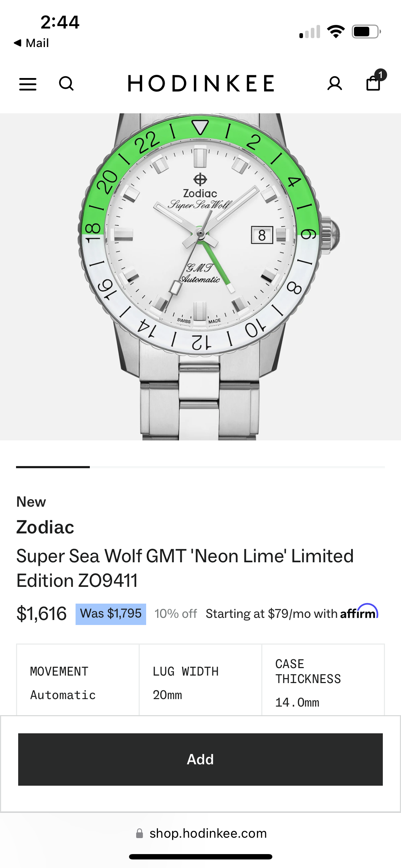Screen dimensions: 401x868
Task: Go back to Mail app
Action: [31, 43]
